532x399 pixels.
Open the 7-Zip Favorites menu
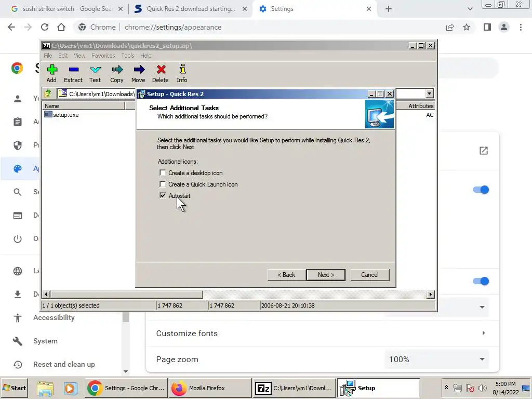coord(103,56)
